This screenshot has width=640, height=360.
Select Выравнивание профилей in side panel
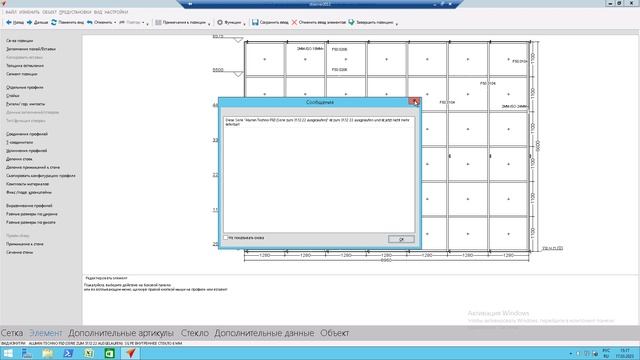point(29,206)
